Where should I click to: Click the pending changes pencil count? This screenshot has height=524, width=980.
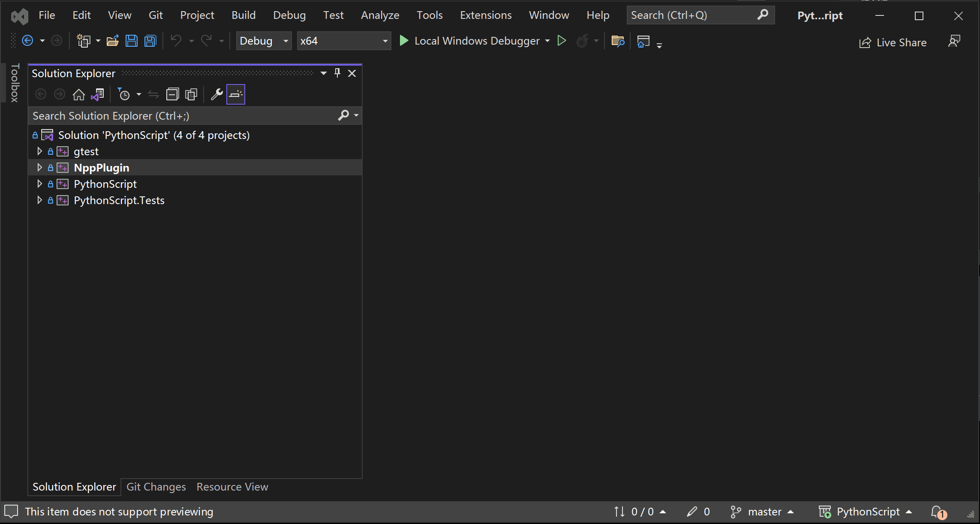[x=698, y=512]
